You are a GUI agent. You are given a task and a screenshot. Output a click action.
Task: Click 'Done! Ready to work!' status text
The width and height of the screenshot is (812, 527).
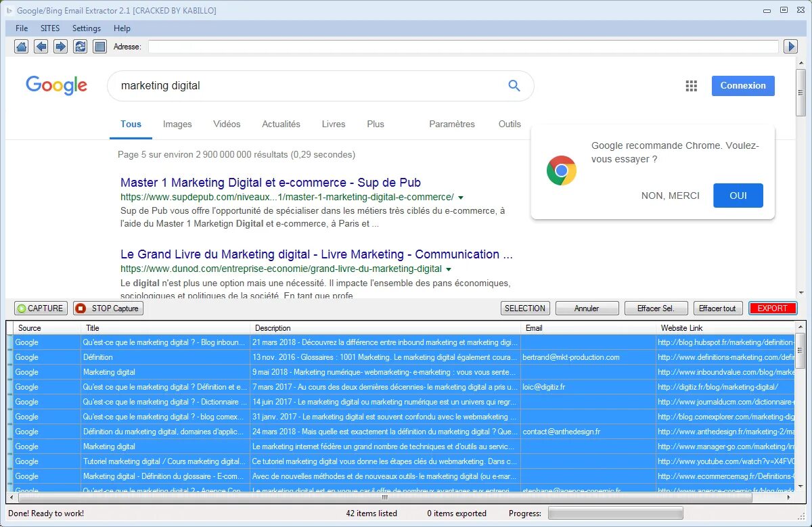[x=46, y=513]
